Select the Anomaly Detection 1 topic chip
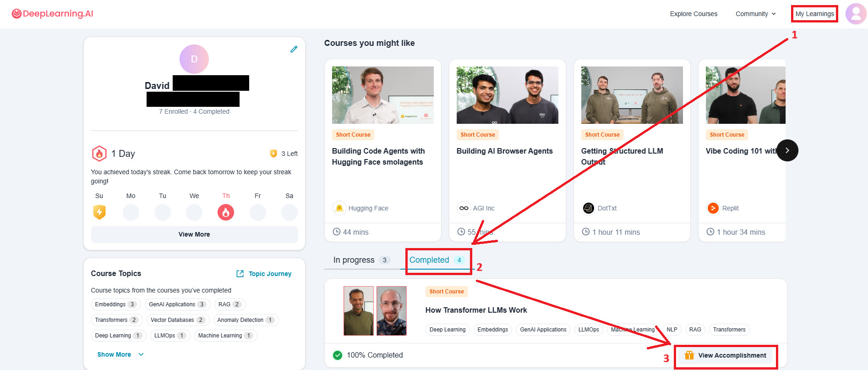The height and width of the screenshot is (370, 868). 246,320
